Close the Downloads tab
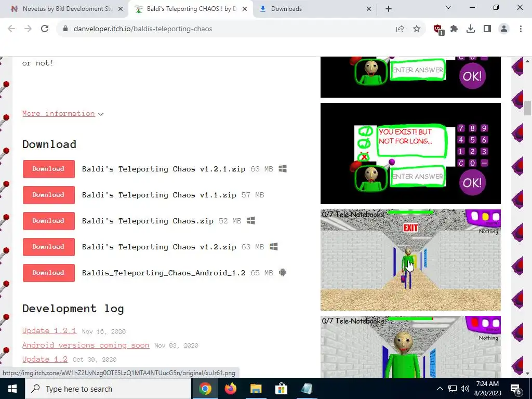This screenshot has width=532, height=399. [x=369, y=9]
